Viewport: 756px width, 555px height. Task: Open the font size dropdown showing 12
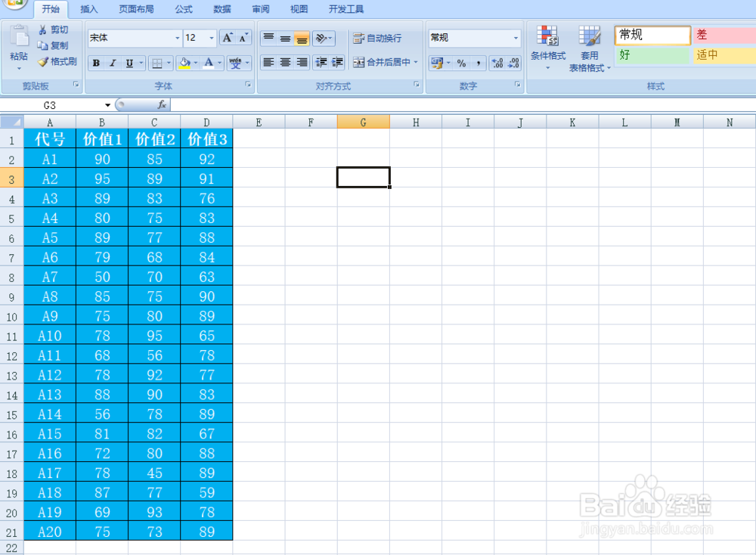[212, 38]
